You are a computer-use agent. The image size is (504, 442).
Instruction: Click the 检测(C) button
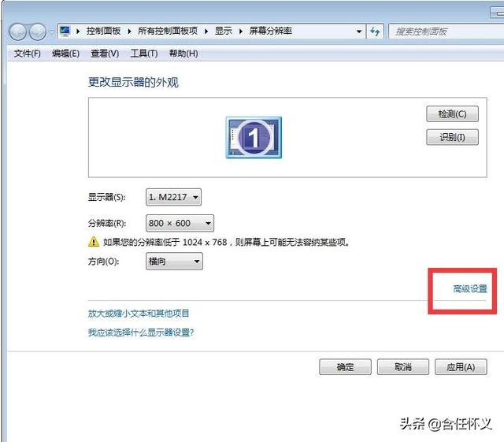point(452,114)
